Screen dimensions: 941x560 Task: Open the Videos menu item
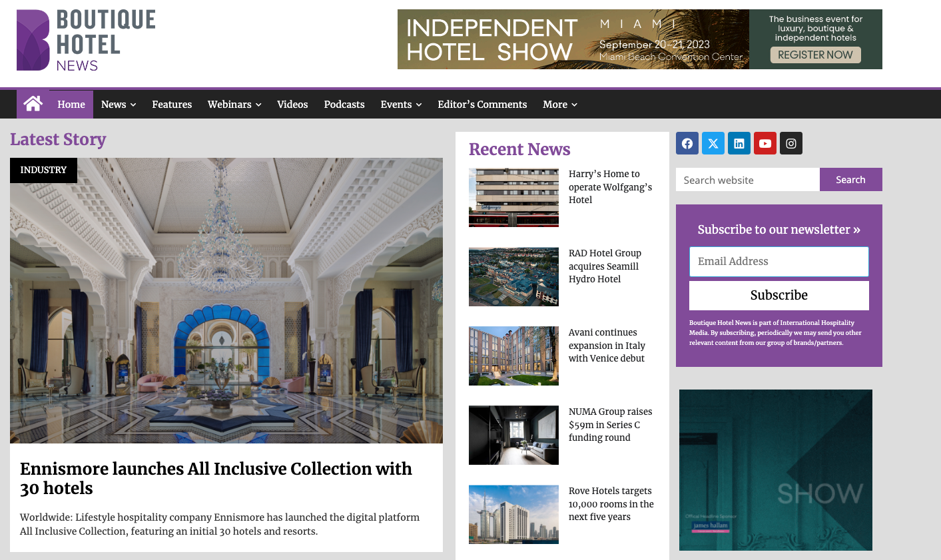tap(292, 105)
